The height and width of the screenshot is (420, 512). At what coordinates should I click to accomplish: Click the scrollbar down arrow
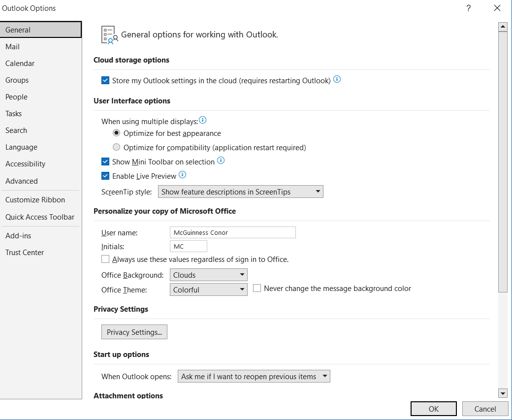click(503, 393)
